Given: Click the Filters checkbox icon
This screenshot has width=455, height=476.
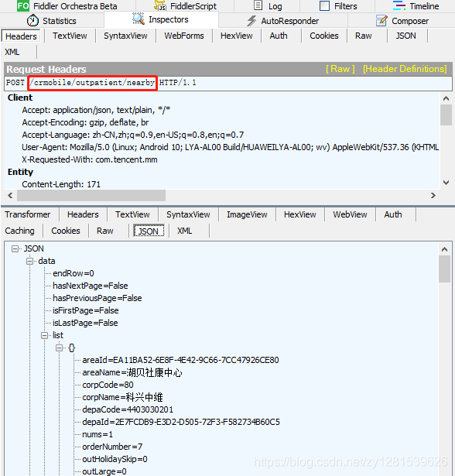Looking at the screenshot, I should pos(324,5).
